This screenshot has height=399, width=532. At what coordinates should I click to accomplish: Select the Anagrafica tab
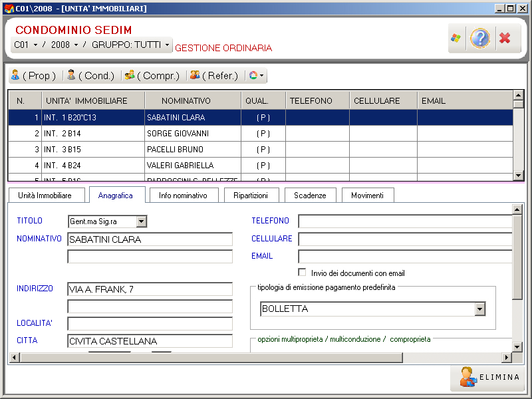tap(117, 195)
